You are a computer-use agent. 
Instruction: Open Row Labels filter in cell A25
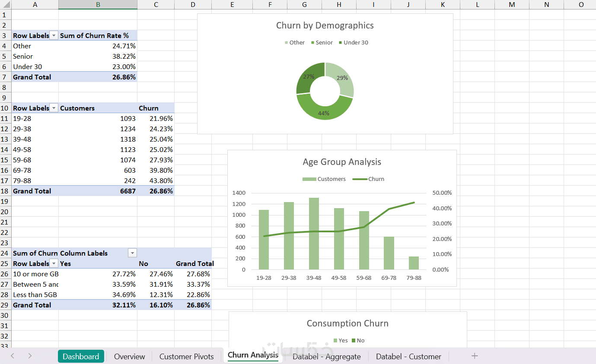tap(54, 263)
